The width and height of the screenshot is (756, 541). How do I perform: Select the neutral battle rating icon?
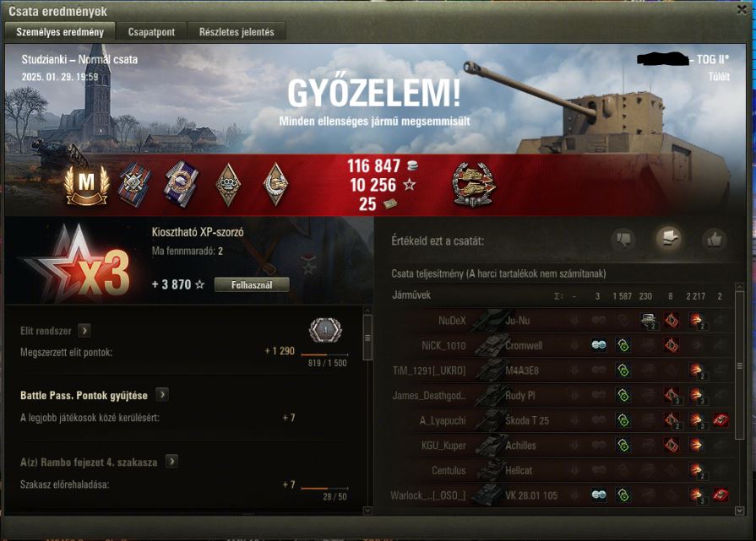tap(668, 239)
